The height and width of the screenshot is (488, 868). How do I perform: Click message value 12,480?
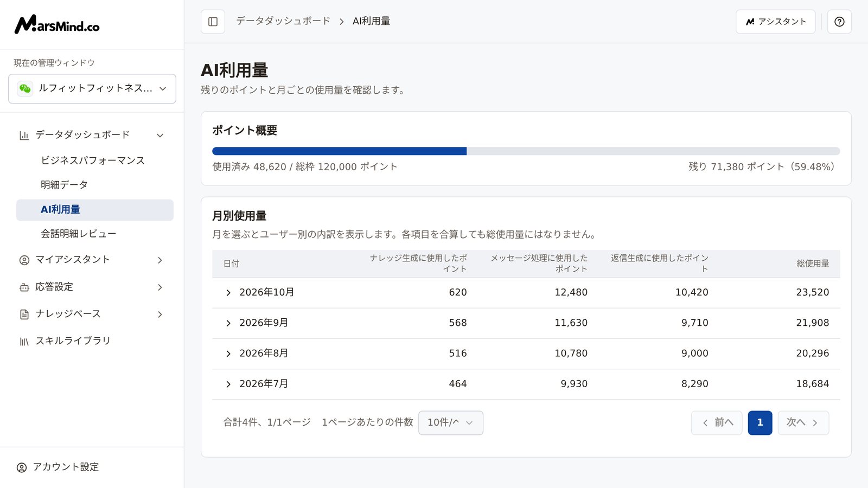tap(571, 292)
